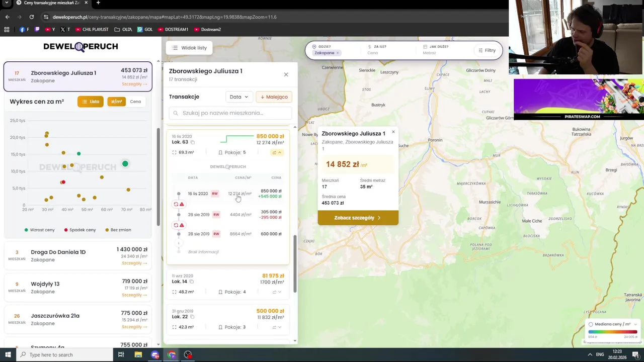The width and height of the screenshot is (644, 362).
Task: Open Filtry filter options
Action: pos(487,50)
